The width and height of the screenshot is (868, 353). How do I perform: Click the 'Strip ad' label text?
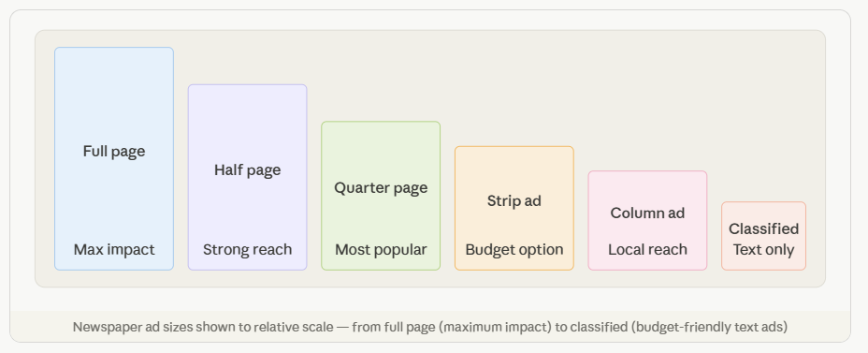coord(514,200)
